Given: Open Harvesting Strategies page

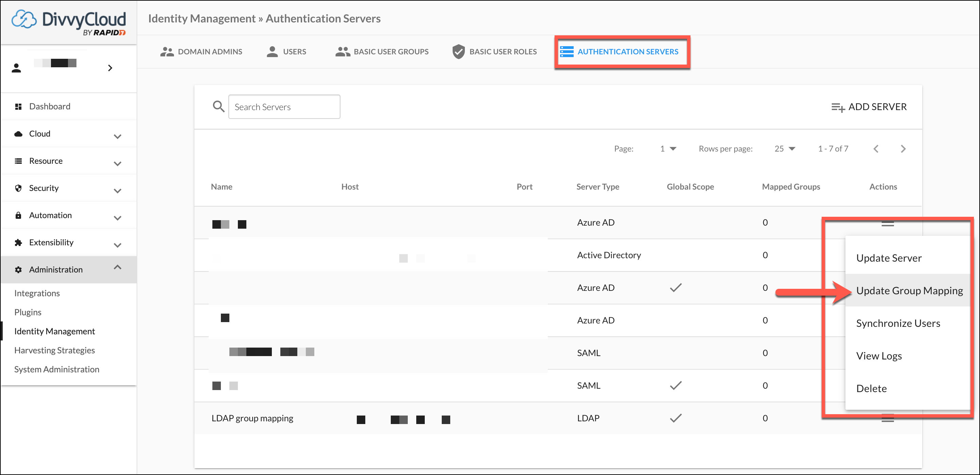Looking at the screenshot, I should [54, 350].
